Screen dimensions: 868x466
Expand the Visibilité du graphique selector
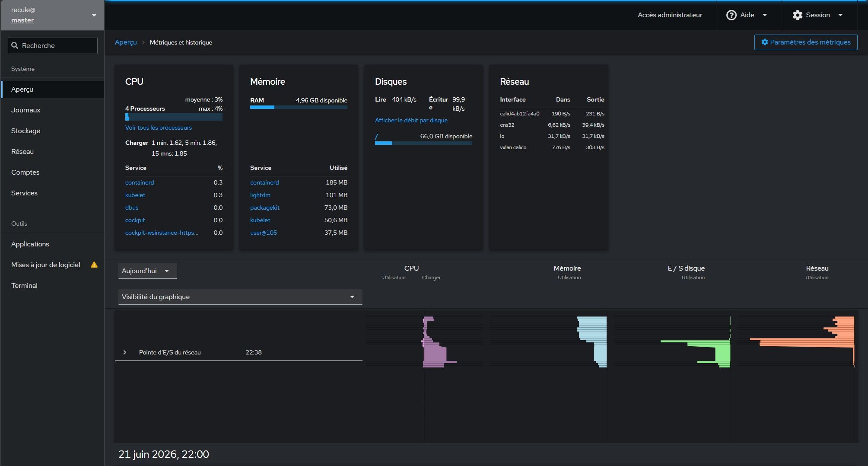[x=240, y=297]
